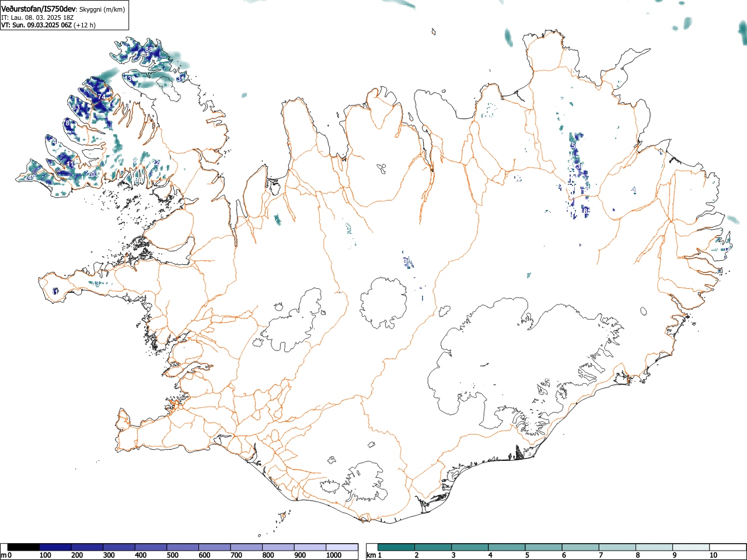
Task: Select the 6–7 km legend color segment
Action: pyautogui.click(x=581, y=547)
